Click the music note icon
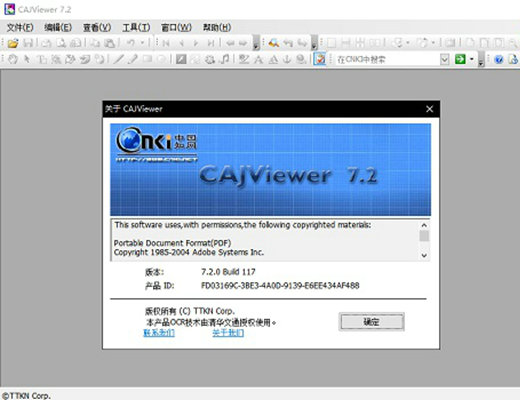520x400 pixels. pyautogui.click(x=225, y=59)
